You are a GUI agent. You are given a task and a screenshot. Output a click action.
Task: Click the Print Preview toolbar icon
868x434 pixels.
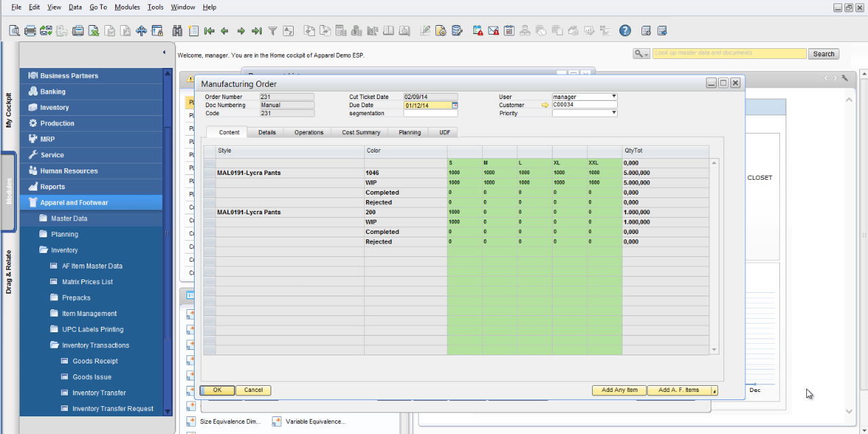coord(14,31)
